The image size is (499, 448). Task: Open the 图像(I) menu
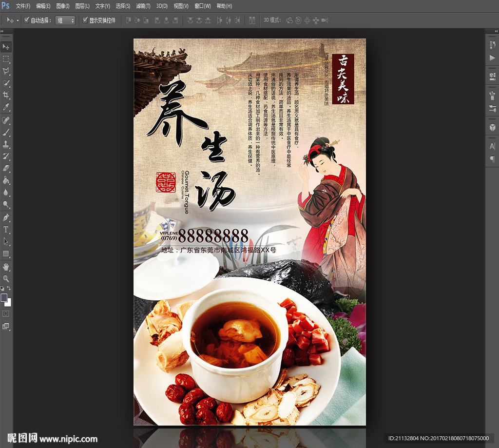tap(63, 6)
